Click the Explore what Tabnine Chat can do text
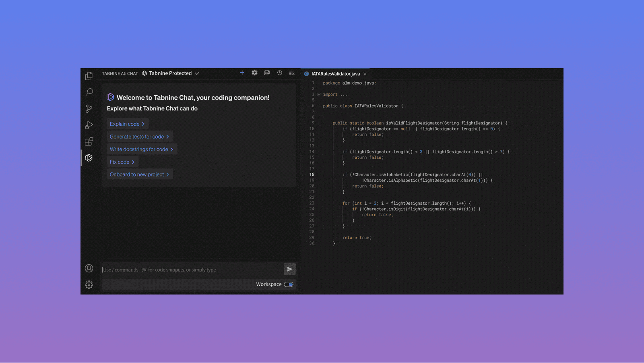The image size is (644, 363). point(152,108)
